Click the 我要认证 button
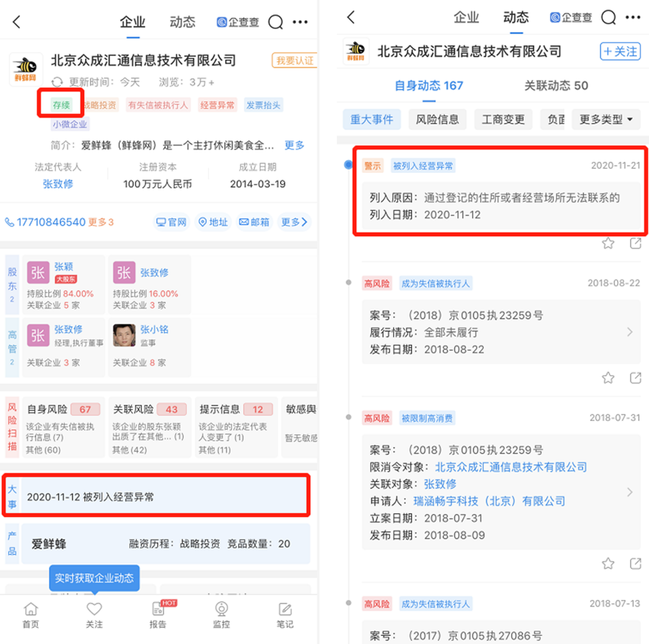The image size is (649, 644). tap(294, 61)
